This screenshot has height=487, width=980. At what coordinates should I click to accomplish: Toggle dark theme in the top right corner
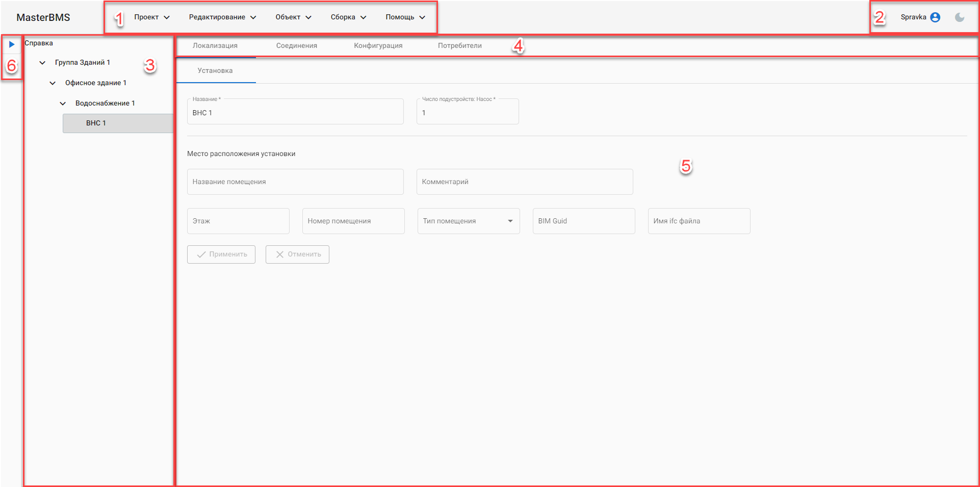pyautogui.click(x=960, y=17)
